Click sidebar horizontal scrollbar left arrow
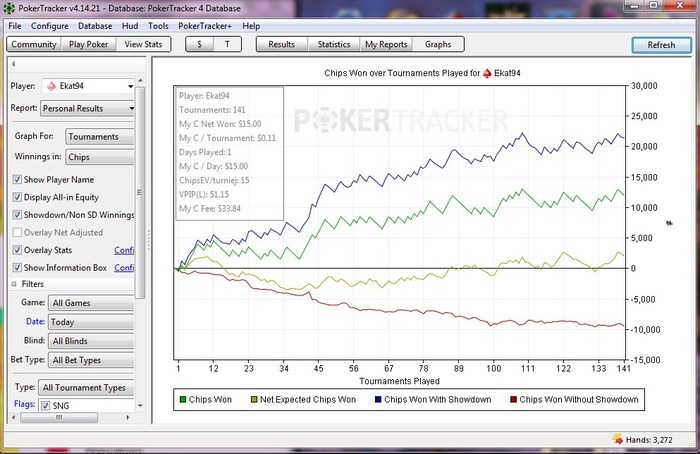Screen dimensions: 700x454 click(13, 418)
